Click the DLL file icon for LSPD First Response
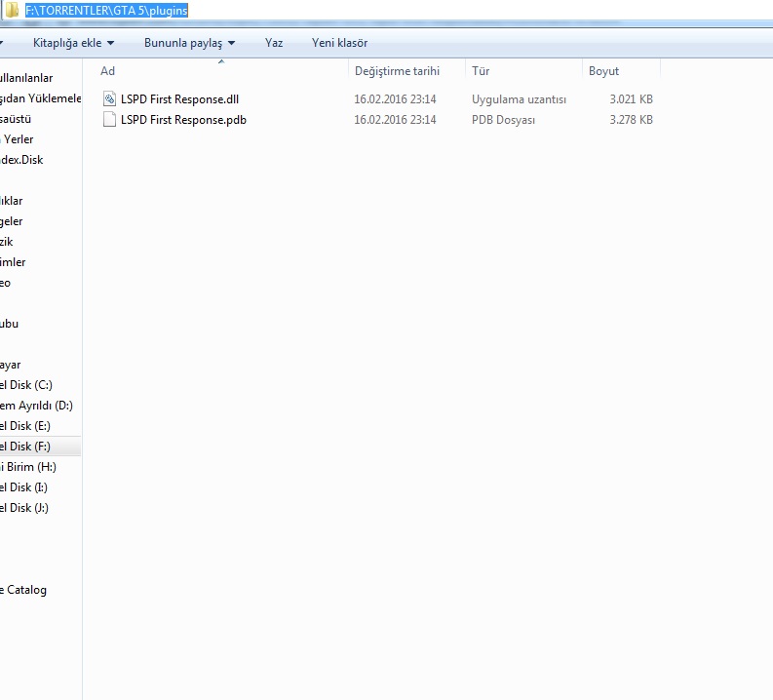The image size is (773, 700). tap(109, 99)
